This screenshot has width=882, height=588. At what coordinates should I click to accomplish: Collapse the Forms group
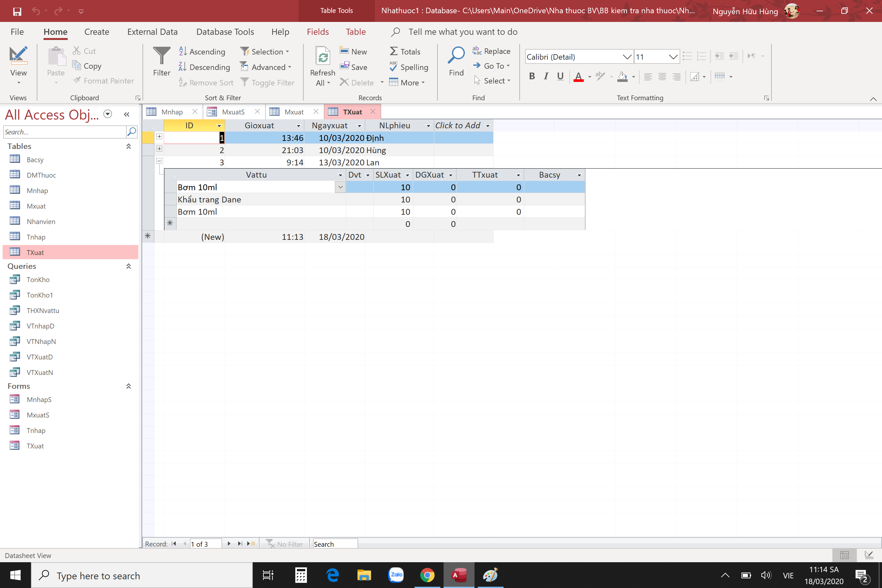pos(128,386)
